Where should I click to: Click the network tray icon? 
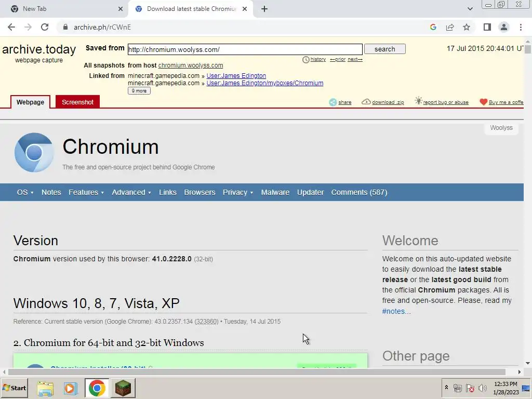click(457, 388)
